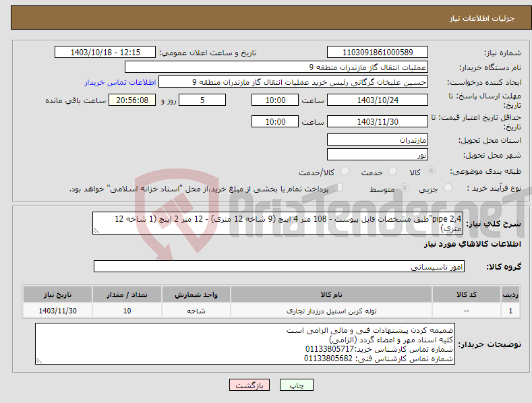
Task: Select the خدمت radio button
Action: 392,171
